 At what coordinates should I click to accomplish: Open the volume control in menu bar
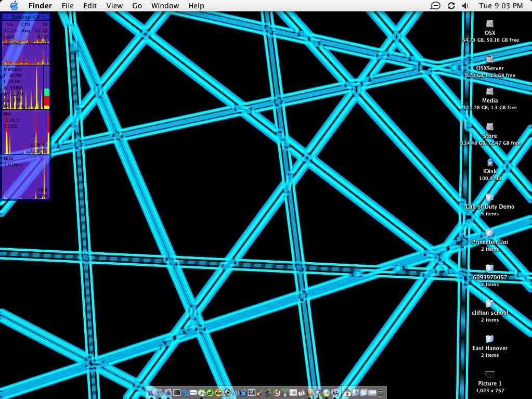(465, 6)
